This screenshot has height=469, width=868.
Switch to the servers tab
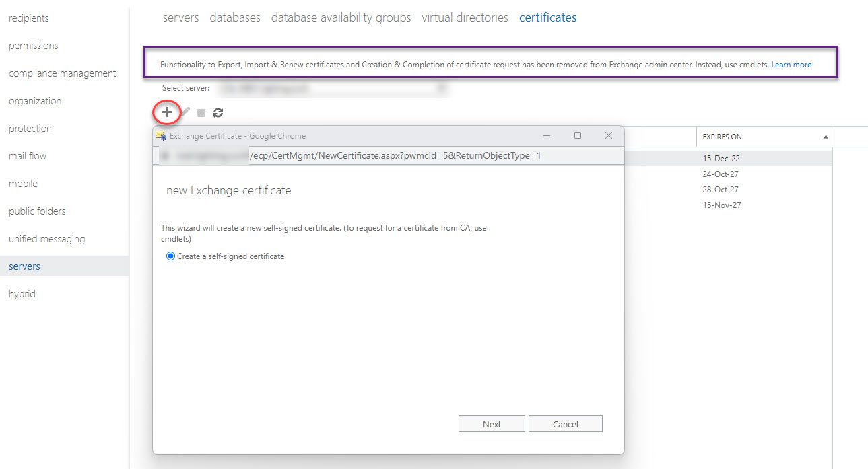point(181,17)
